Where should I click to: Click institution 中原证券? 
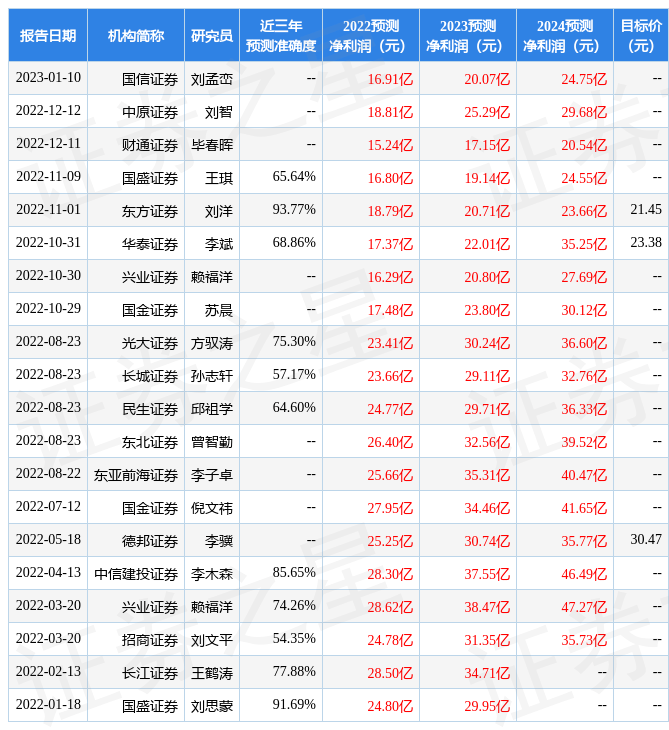[150, 112]
